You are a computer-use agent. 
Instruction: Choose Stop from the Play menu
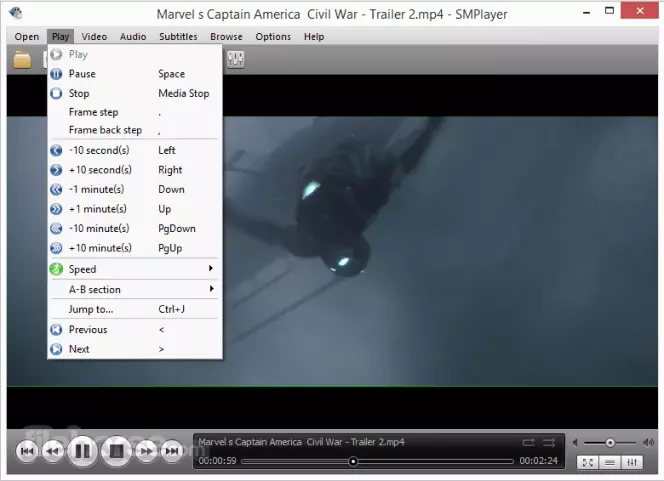pyautogui.click(x=135, y=93)
